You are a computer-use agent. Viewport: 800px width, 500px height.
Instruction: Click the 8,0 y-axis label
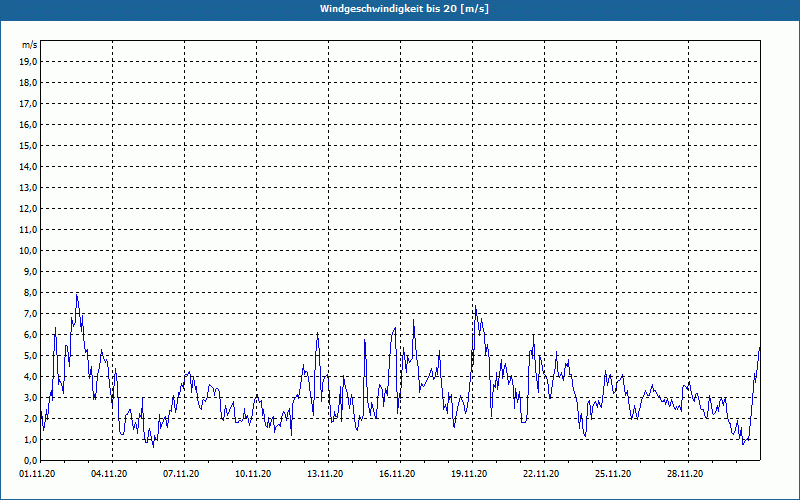pos(31,292)
